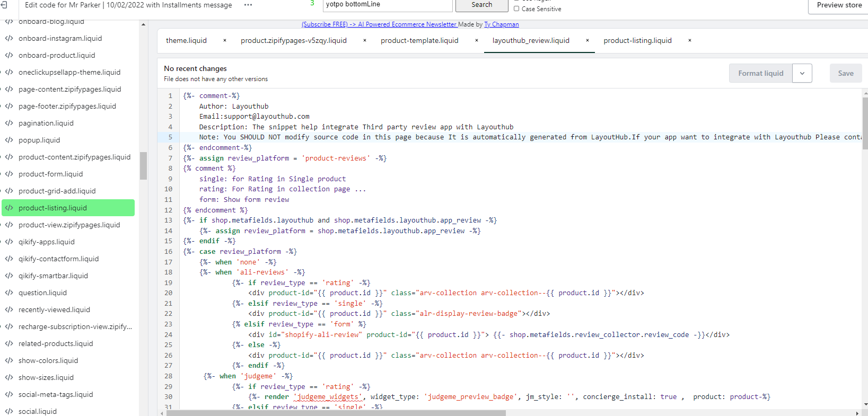This screenshot has height=416, width=868.
Task: Click code icon next to product-content.zipifypages.liquid
Action: click(9, 157)
